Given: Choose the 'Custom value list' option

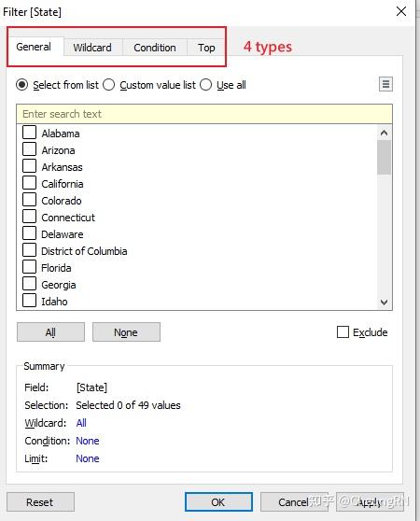Looking at the screenshot, I should (109, 85).
